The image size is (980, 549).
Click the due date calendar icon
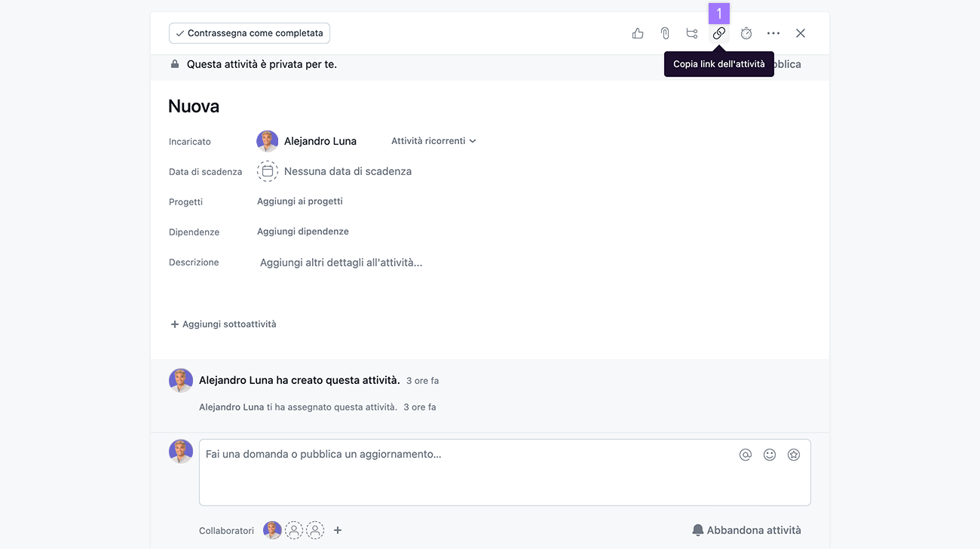pyautogui.click(x=267, y=171)
